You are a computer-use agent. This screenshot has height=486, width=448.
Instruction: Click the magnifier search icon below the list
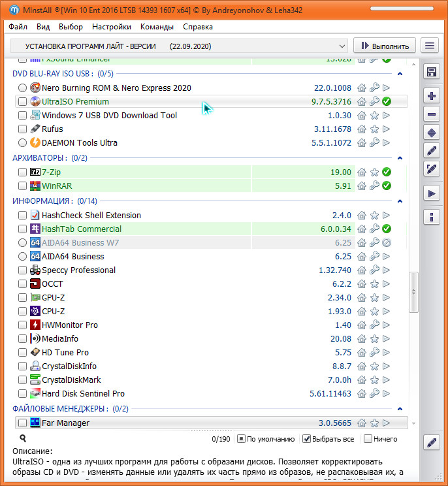pos(23,439)
